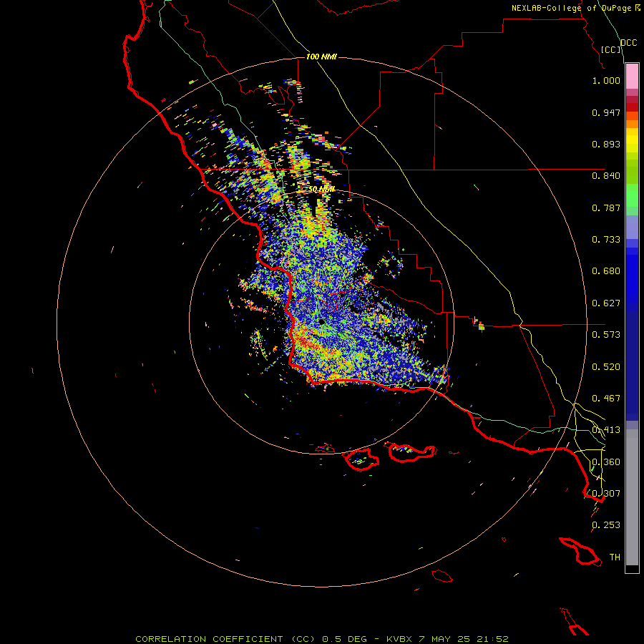This screenshot has width=644, height=644.
Task: Click the 0.733 scale value
Action: pos(606,240)
